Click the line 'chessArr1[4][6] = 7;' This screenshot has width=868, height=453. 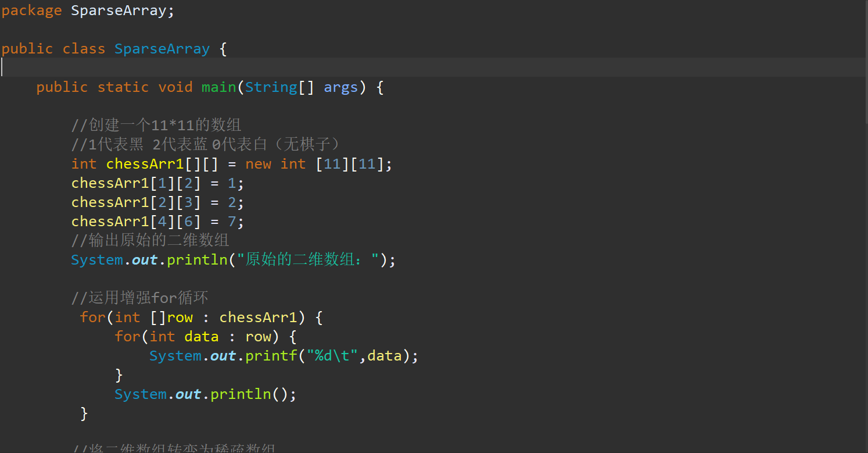click(157, 222)
